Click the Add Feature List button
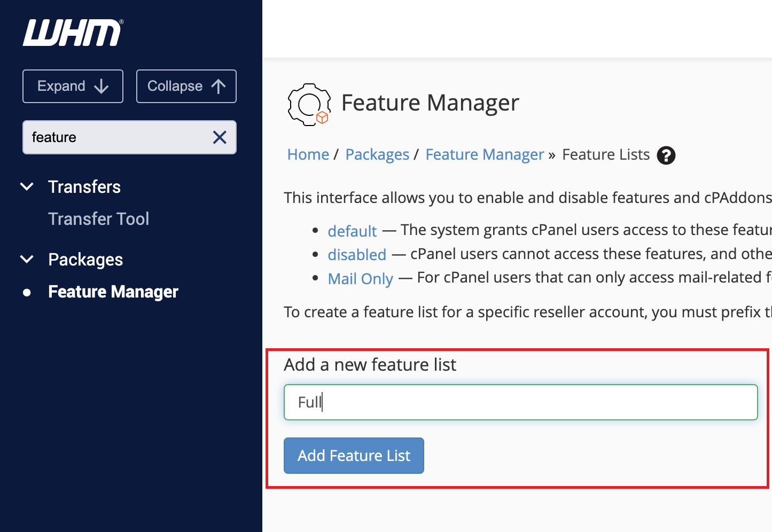 click(354, 456)
